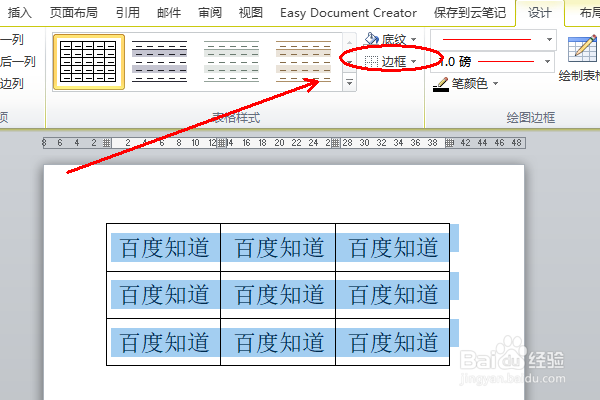Open the 视图 tab

coord(251,13)
